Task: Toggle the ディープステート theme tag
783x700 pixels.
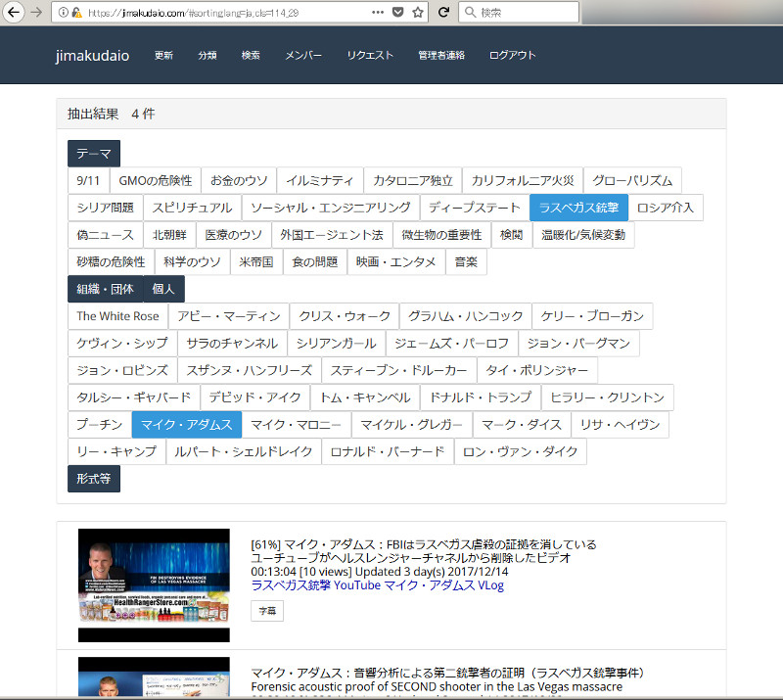Action: point(474,208)
